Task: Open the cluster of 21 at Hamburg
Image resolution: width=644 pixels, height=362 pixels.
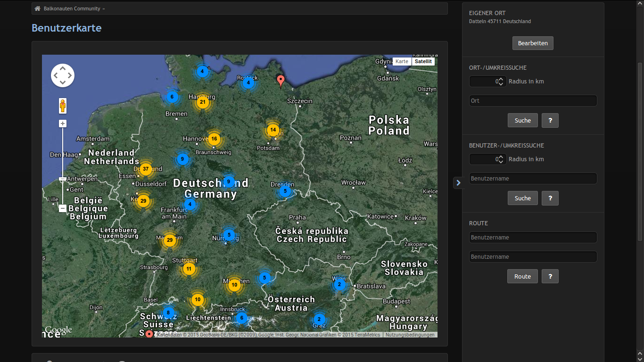Action: click(203, 102)
